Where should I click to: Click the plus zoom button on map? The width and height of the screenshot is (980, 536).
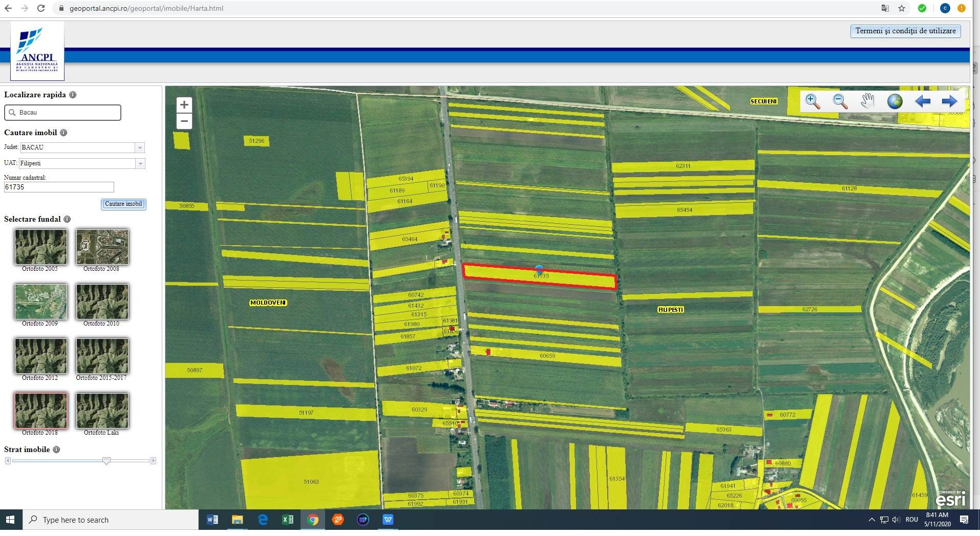tap(184, 105)
